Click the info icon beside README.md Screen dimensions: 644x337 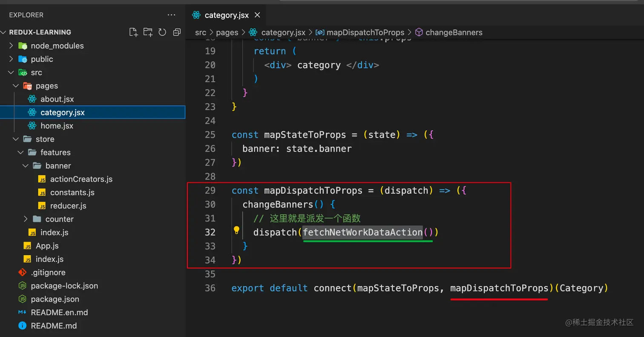[23, 325]
